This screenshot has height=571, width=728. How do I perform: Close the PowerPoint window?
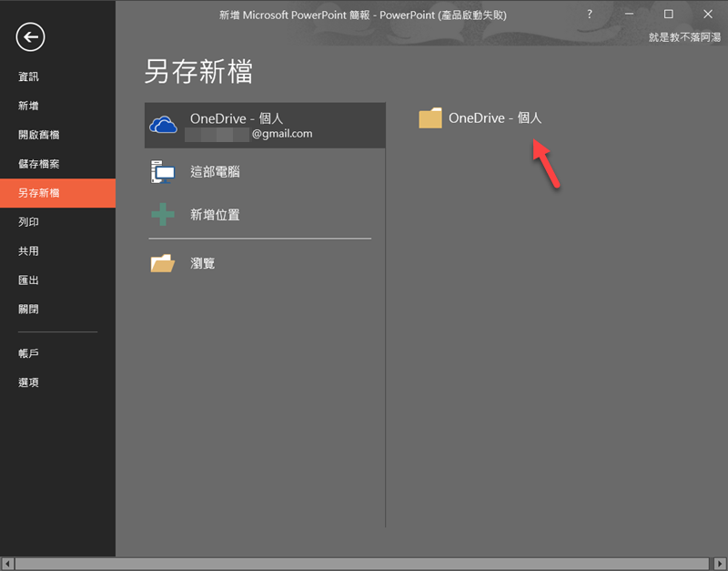(708, 15)
